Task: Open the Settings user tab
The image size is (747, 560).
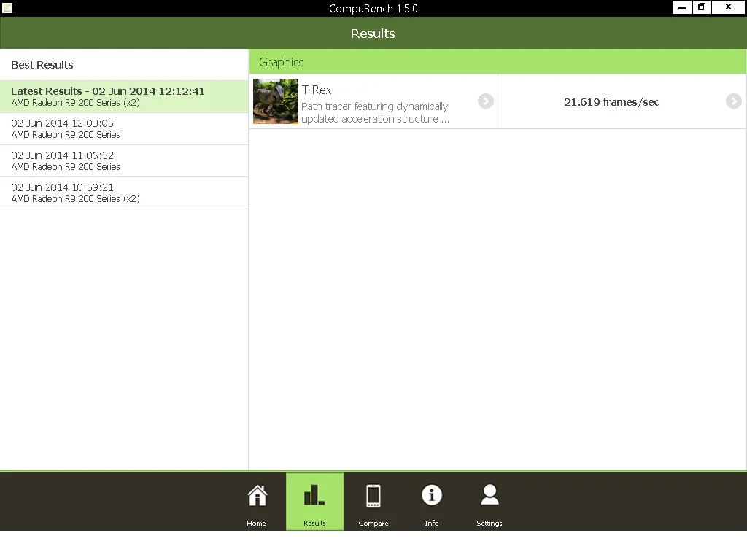Action: click(489, 502)
